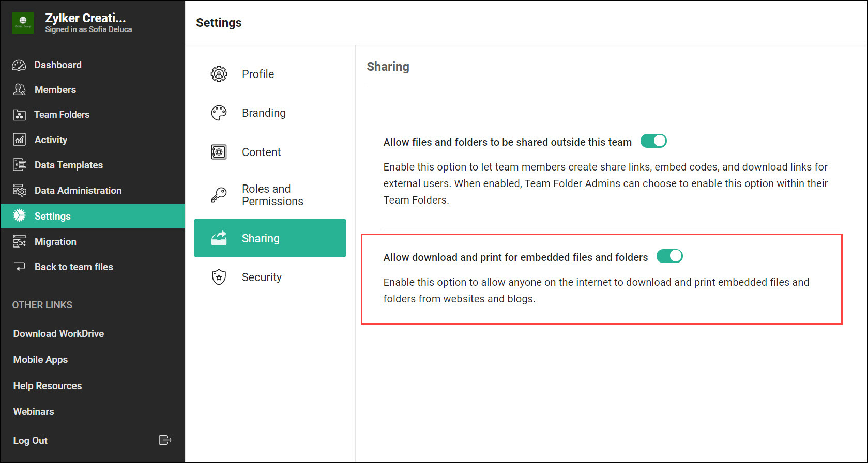Open Team Folders via its folder icon

19,115
